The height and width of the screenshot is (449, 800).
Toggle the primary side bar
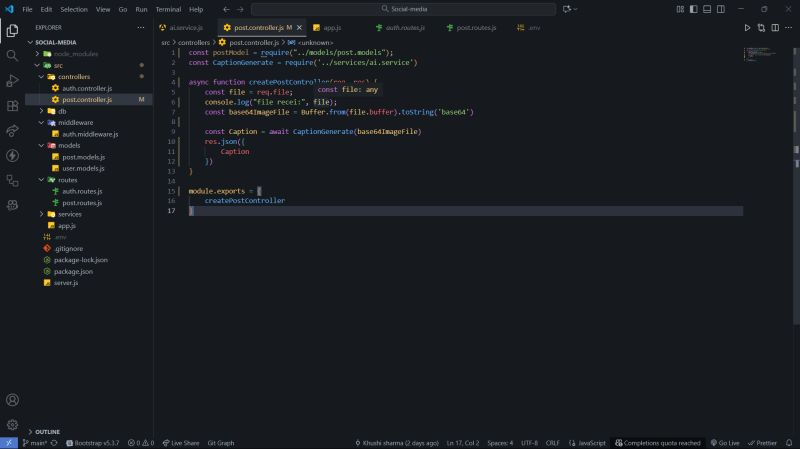(x=693, y=9)
